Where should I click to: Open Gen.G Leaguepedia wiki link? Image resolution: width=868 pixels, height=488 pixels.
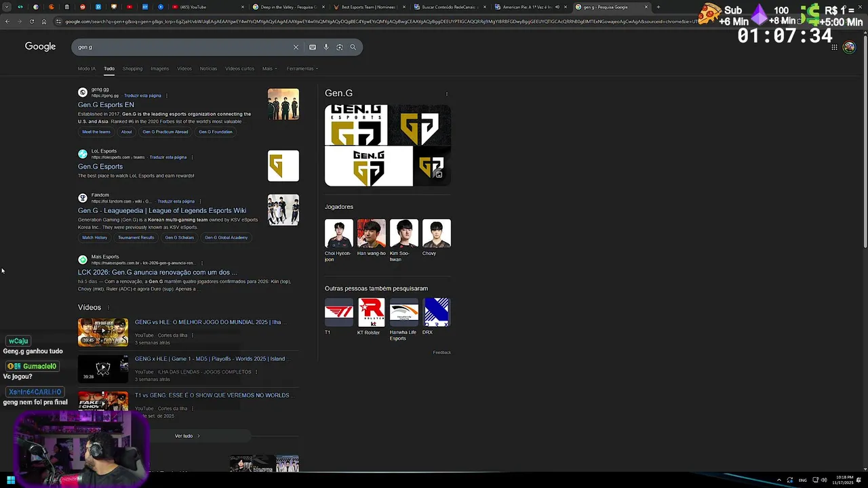click(x=162, y=211)
